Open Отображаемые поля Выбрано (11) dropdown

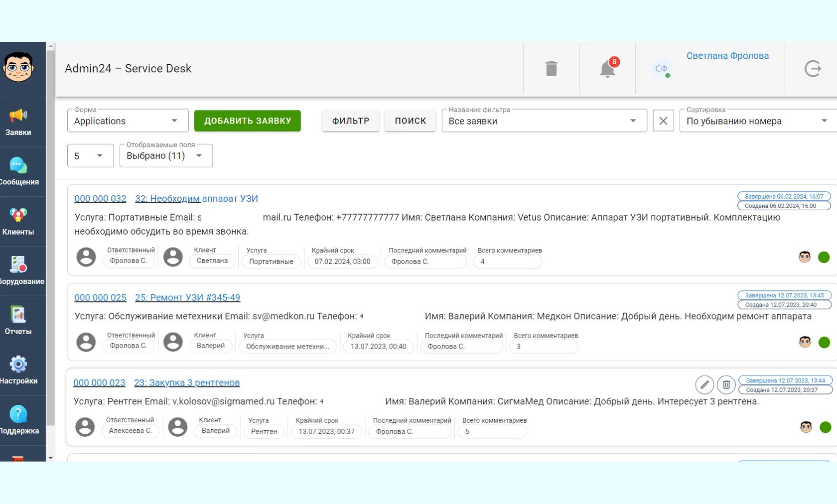pyautogui.click(x=166, y=155)
